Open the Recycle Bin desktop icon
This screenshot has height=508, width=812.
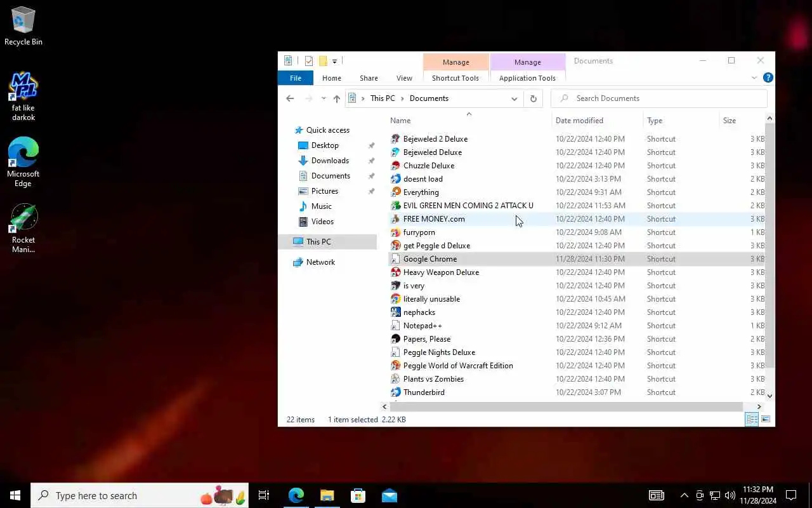pyautogui.click(x=23, y=26)
